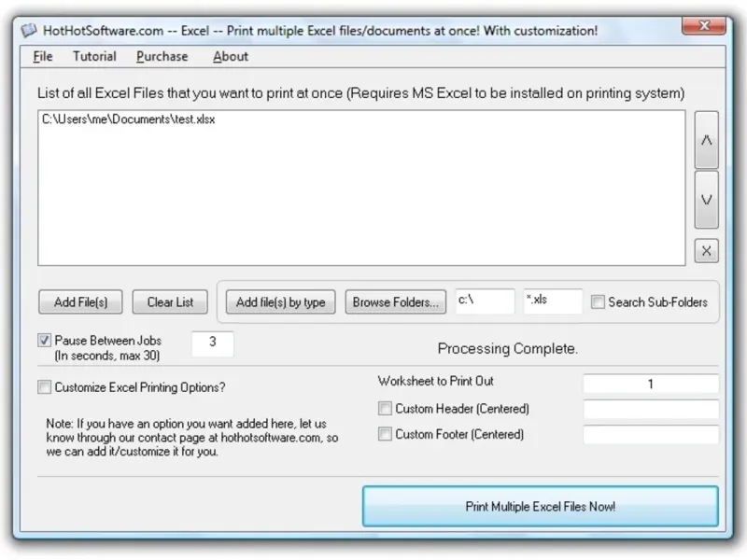
Task: Close the HotHotSoftware window
Action: click(704, 25)
